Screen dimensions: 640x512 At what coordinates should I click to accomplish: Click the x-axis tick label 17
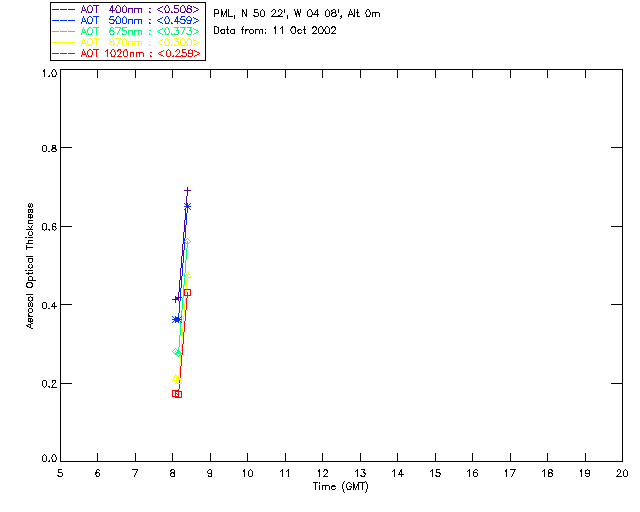tap(510, 474)
